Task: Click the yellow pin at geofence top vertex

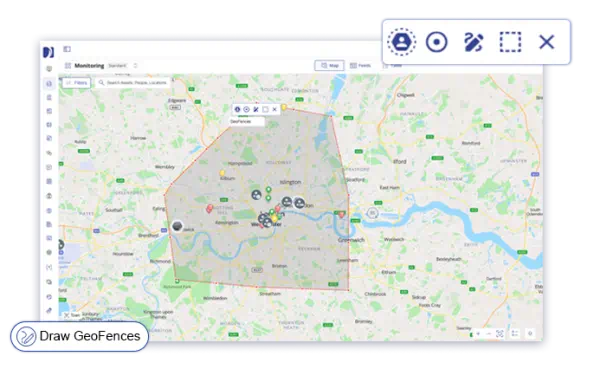Action: pyautogui.click(x=284, y=107)
